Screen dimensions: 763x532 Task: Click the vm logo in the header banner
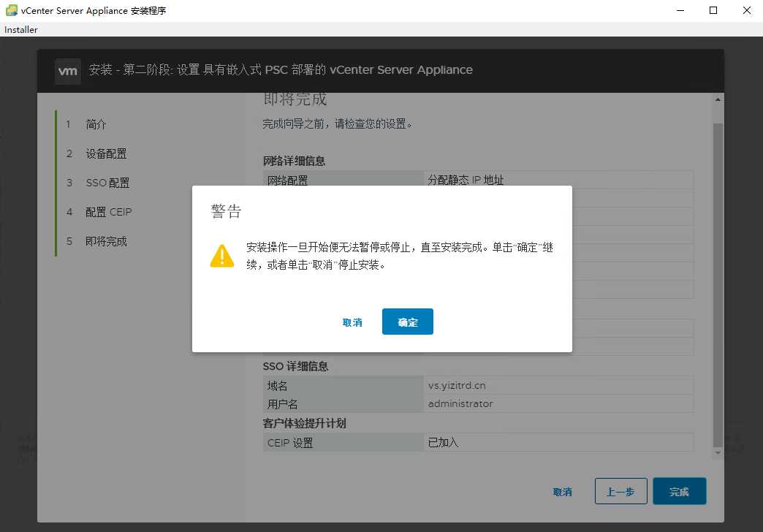pyautogui.click(x=67, y=71)
